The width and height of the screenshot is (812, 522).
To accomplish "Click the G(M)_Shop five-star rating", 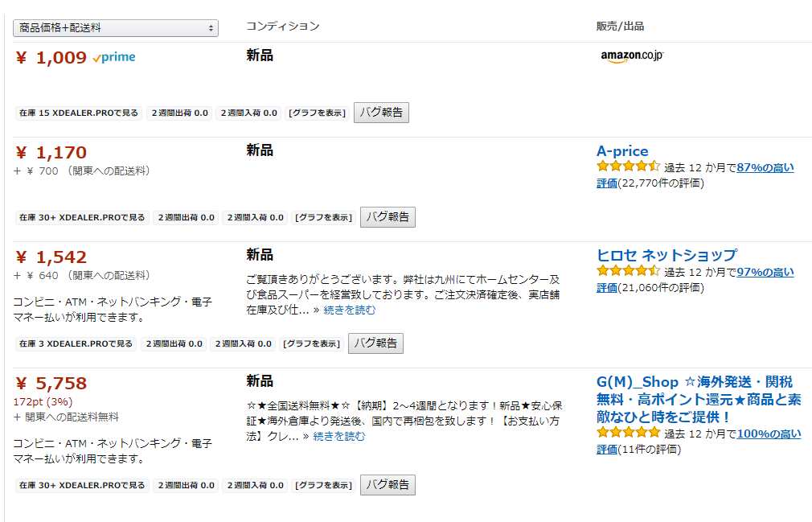I will pyautogui.click(x=628, y=434).
